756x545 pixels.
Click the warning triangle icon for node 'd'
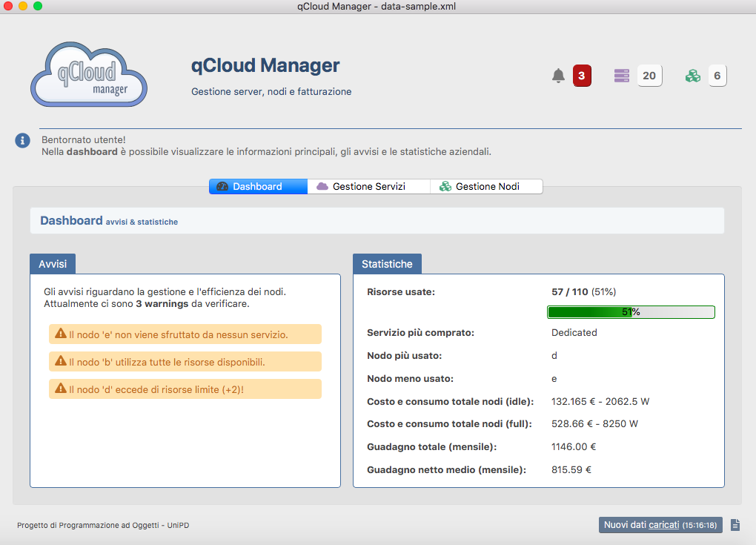[61, 389]
